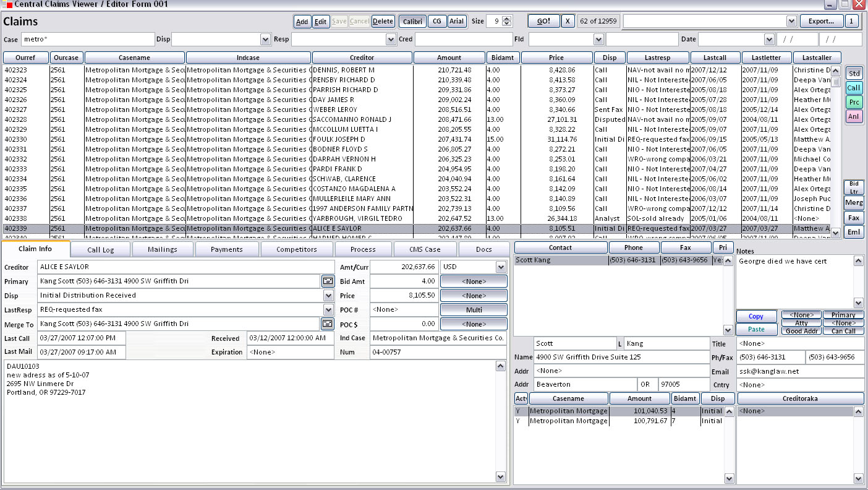The height and width of the screenshot is (490, 868).
Task: Switch to the Call Log tab
Action: [100, 249]
